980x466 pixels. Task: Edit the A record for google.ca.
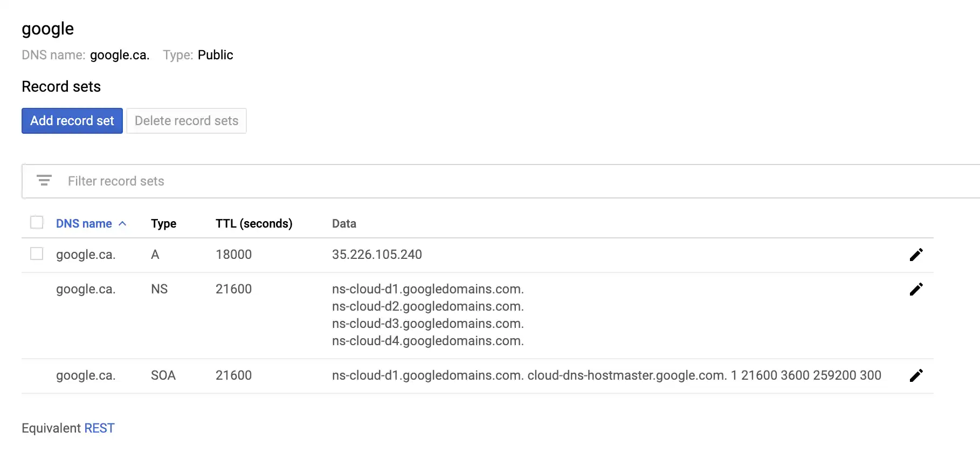[x=916, y=255]
